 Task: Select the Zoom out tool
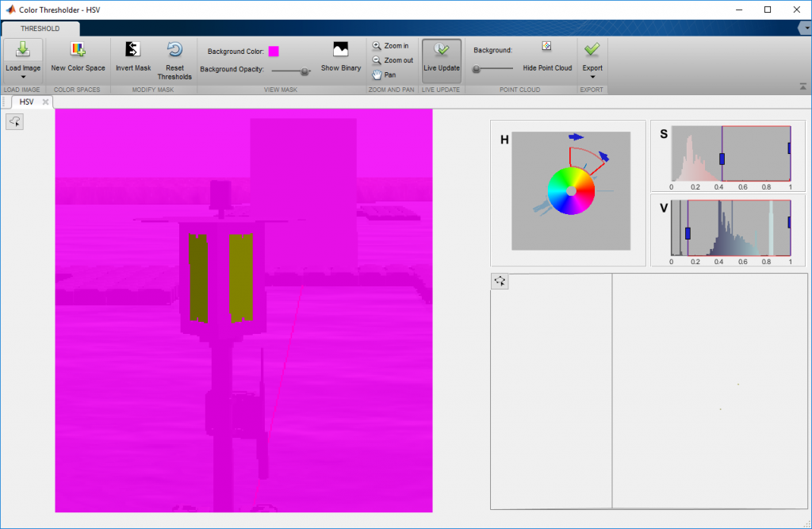click(x=377, y=60)
